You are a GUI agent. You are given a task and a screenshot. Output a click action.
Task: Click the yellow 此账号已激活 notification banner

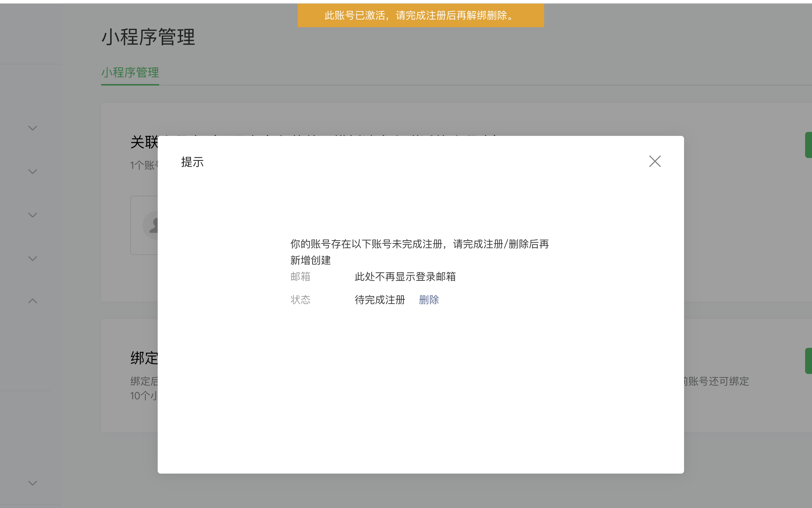click(x=420, y=16)
